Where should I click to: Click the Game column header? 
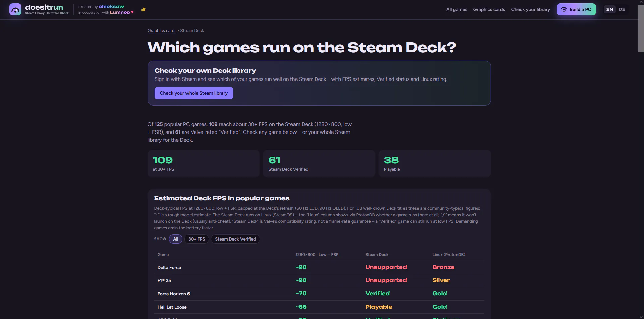click(x=163, y=255)
